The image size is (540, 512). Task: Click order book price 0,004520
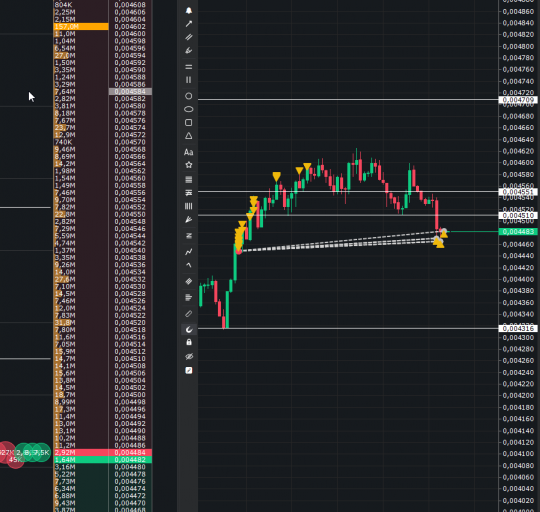point(130,323)
